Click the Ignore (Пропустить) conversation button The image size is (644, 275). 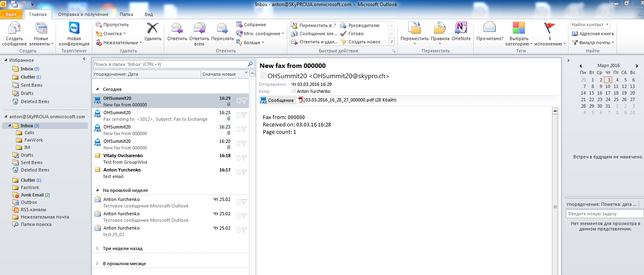(112, 25)
